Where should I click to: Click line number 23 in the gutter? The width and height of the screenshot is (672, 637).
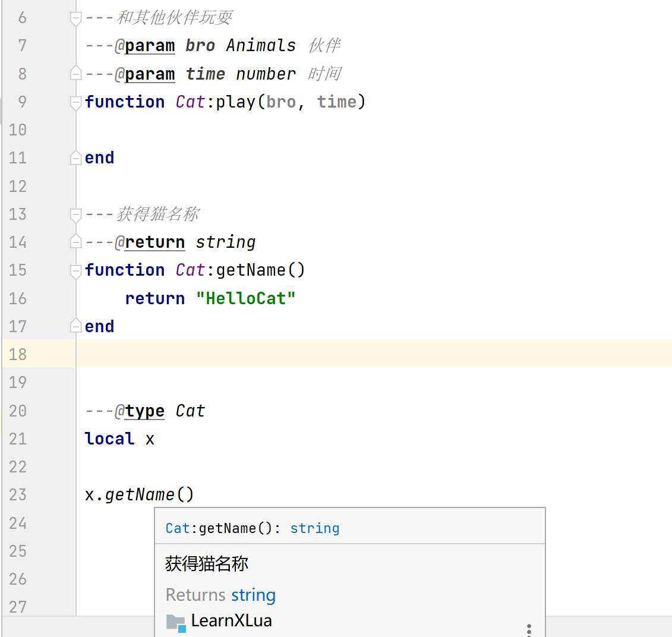[x=18, y=494]
